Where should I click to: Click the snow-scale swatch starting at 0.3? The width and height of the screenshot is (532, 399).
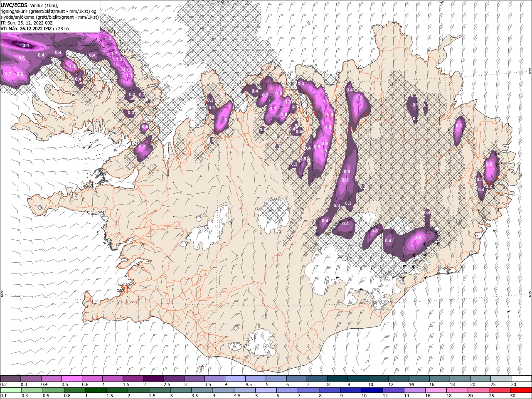[x=31, y=379]
